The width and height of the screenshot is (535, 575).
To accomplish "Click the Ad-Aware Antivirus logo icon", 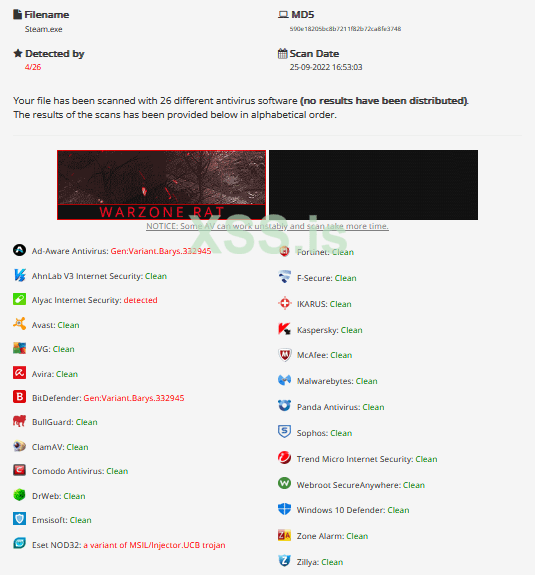I will (19, 250).
